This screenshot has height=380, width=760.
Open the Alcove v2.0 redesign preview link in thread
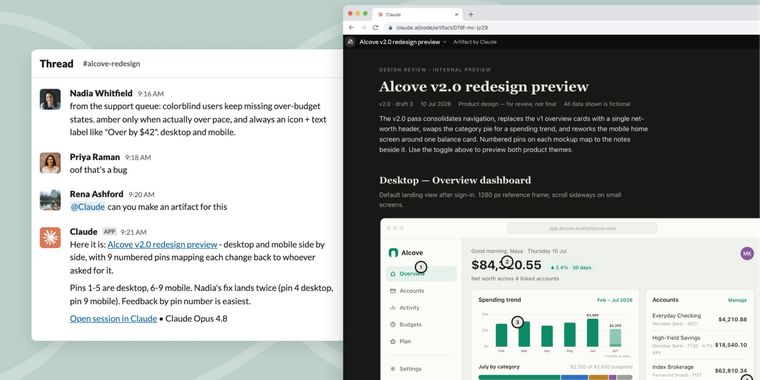162,245
